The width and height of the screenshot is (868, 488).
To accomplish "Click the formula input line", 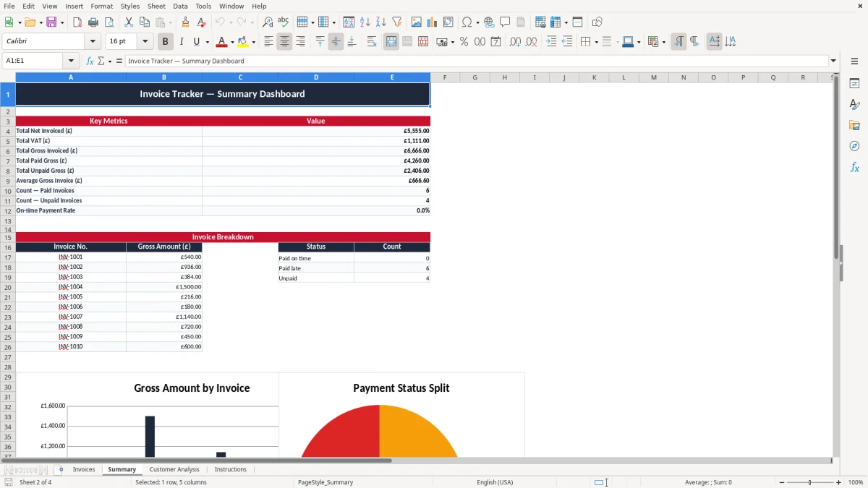I will point(477,61).
